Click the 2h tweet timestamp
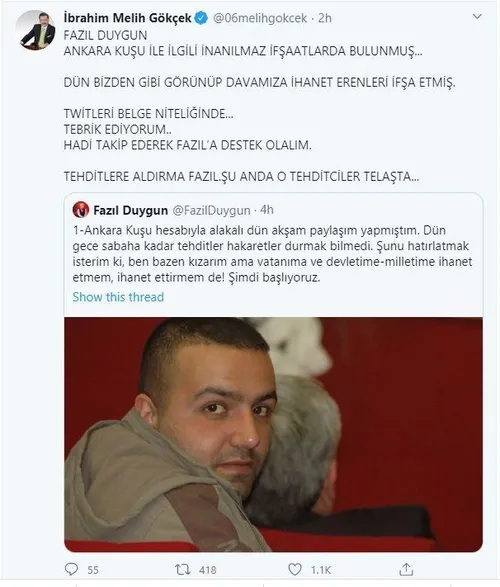This screenshot has width=500, height=587. [324, 18]
